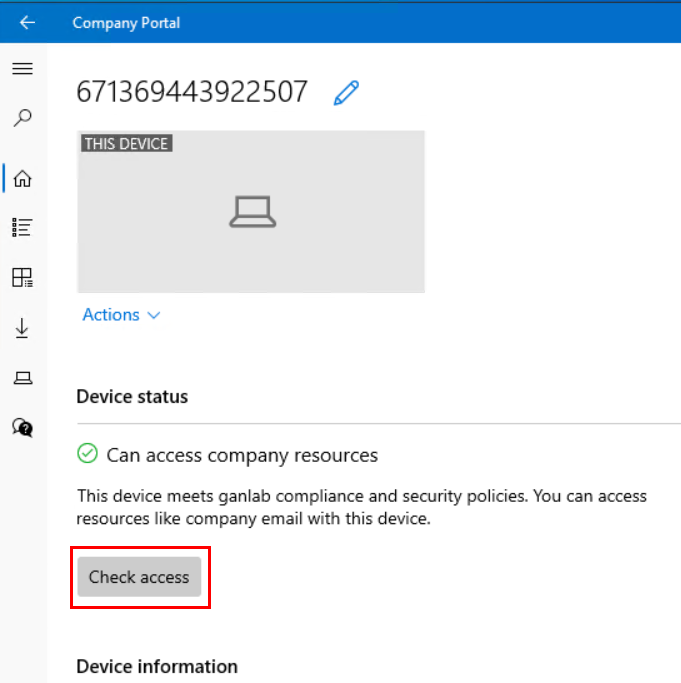
Task: Open the Devices laptop sidebar icon
Action: pos(22,377)
